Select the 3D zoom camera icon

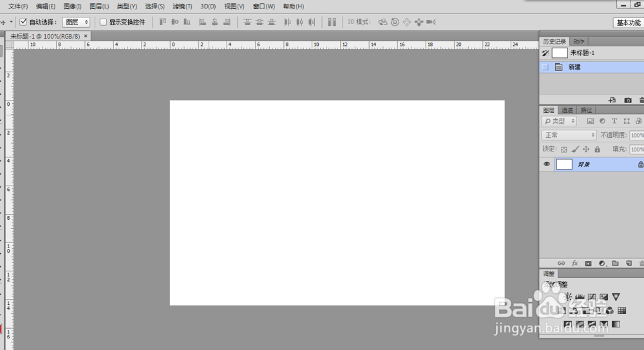(x=431, y=22)
